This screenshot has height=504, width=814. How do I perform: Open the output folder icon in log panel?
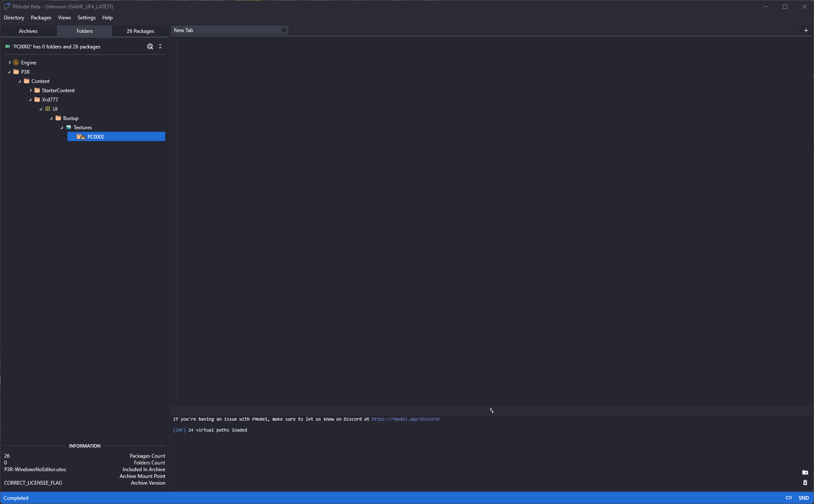pos(805,472)
